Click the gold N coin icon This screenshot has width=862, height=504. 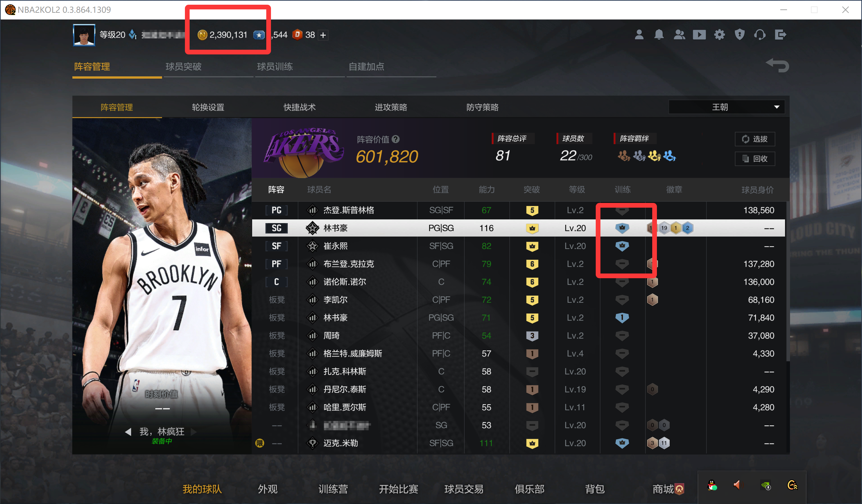click(x=202, y=35)
